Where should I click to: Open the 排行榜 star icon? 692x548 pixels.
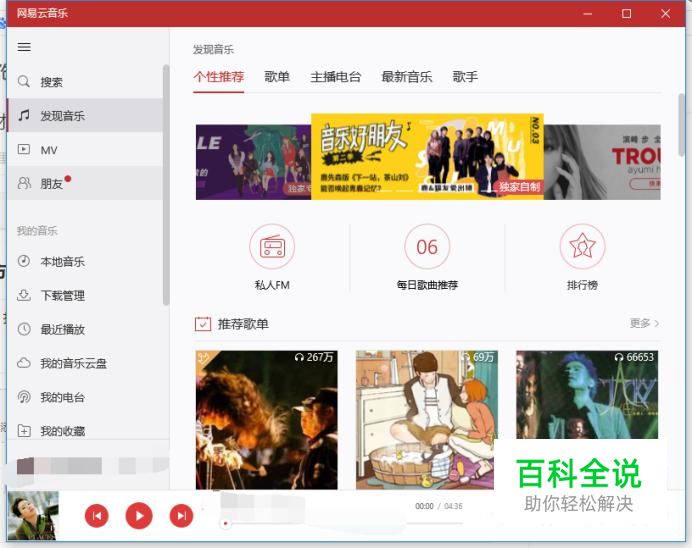pos(582,247)
